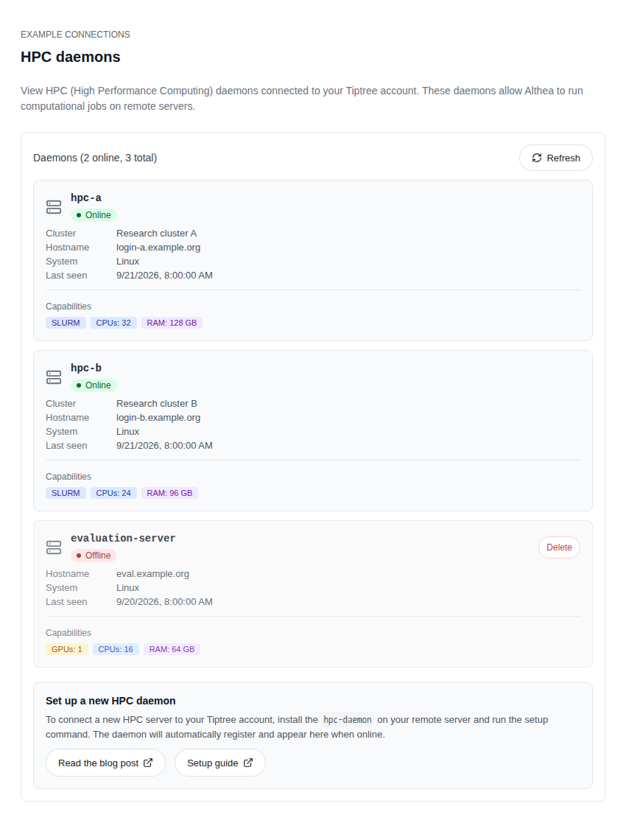
Task: Select the evaluation-server daemon name
Action: coord(123,539)
